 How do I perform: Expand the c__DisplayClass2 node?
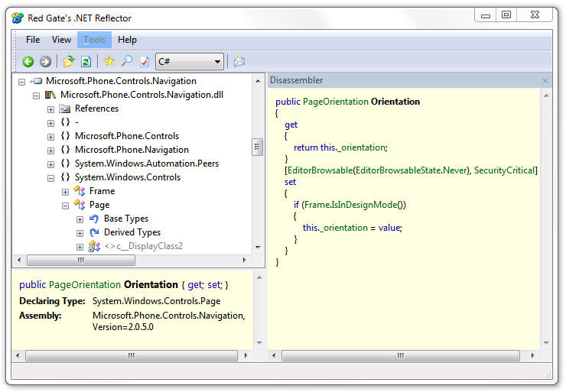coord(80,247)
